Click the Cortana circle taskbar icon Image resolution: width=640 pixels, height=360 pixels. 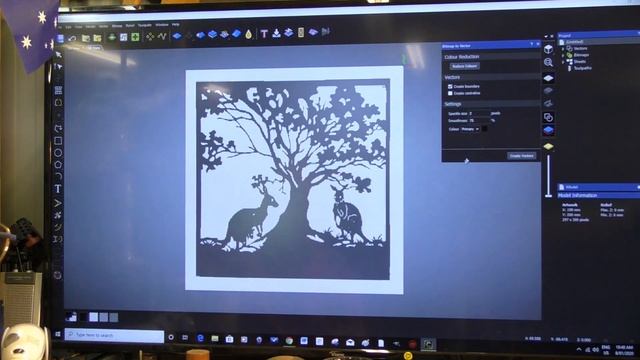coord(171,337)
